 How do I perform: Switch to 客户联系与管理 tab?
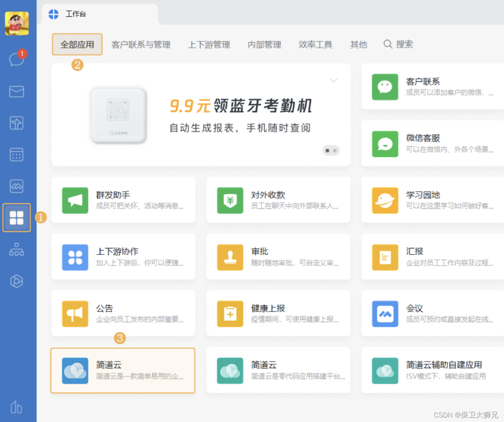[x=141, y=45]
